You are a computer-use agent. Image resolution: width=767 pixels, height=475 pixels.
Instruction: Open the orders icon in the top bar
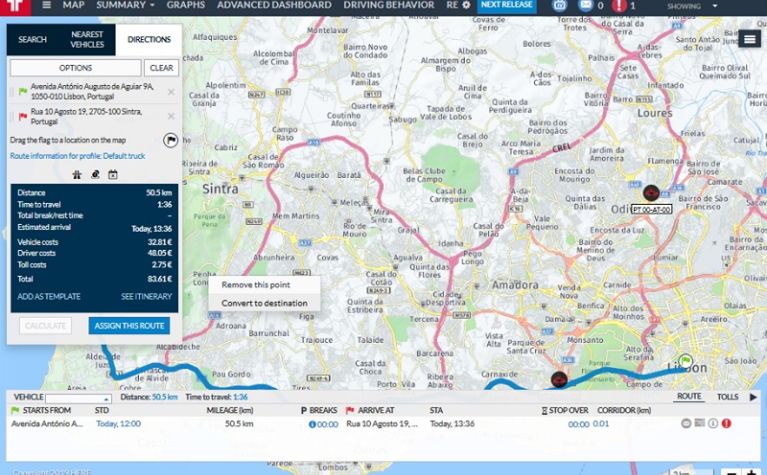tap(560, 5)
